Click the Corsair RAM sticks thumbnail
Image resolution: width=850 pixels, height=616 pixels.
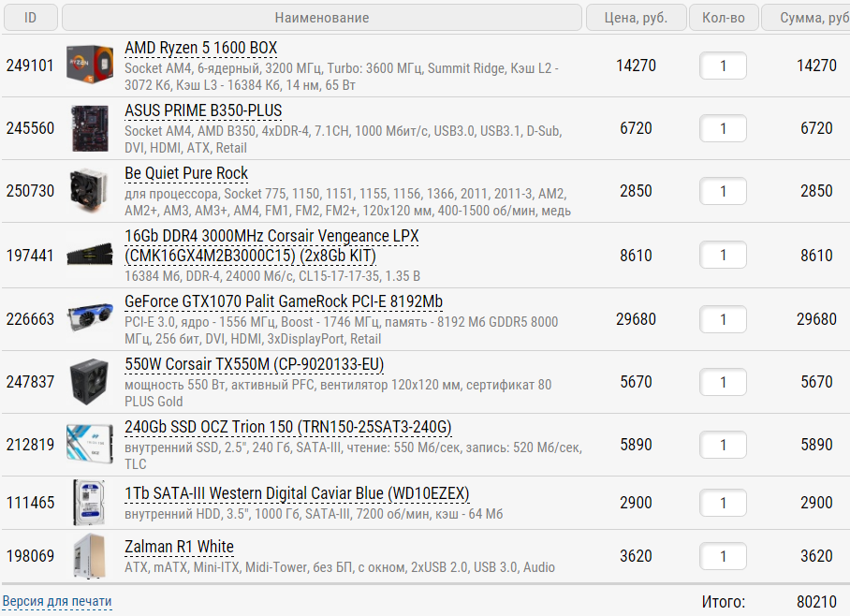pos(90,254)
